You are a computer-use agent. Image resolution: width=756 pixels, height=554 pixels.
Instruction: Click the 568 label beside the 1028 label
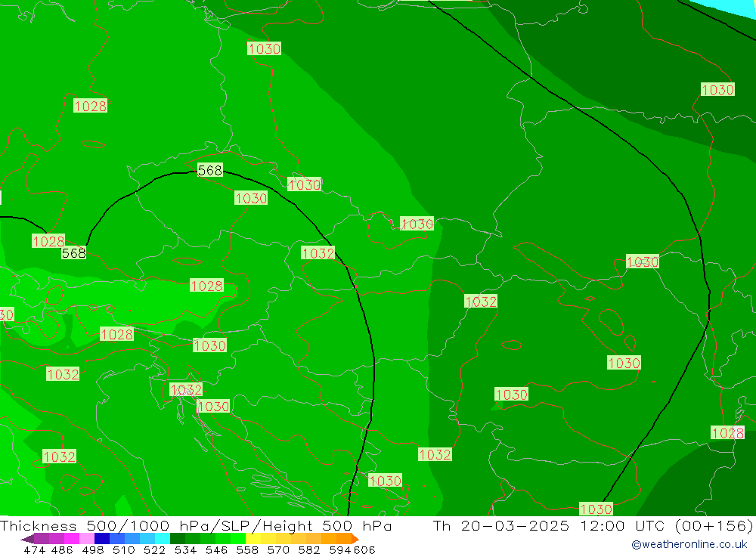[74, 253]
